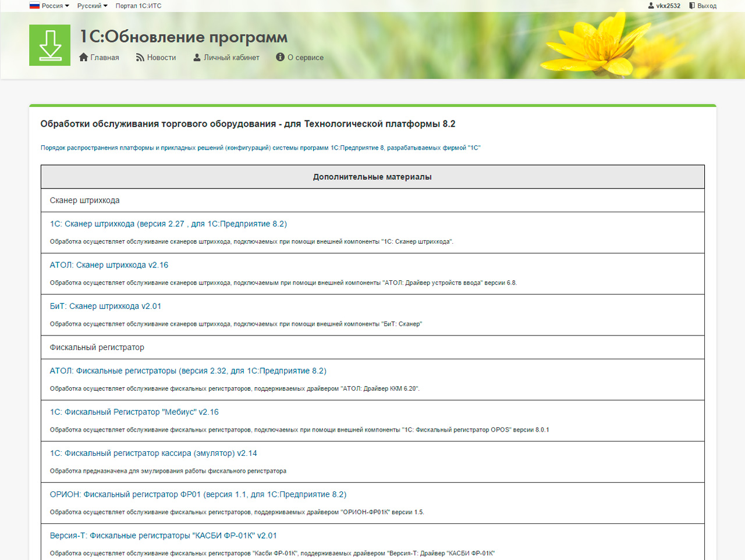Click the user icon beside vkx2532

click(x=651, y=6)
